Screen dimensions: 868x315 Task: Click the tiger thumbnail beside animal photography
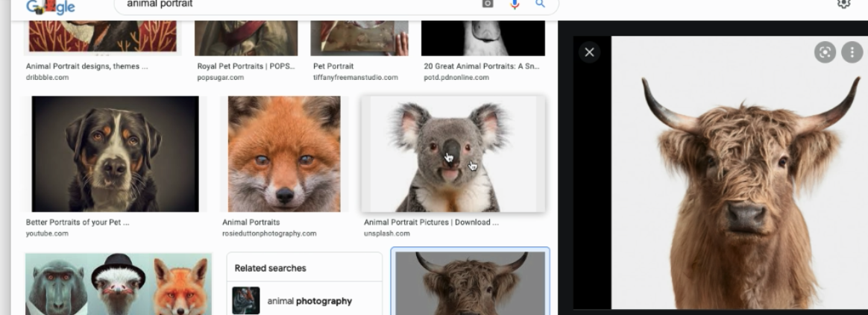[246, 301]
